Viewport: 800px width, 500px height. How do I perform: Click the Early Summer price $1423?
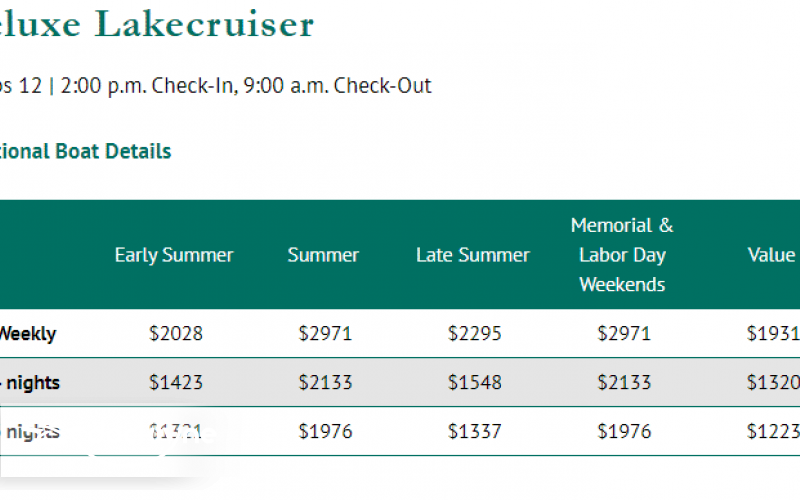coord(175,383)
